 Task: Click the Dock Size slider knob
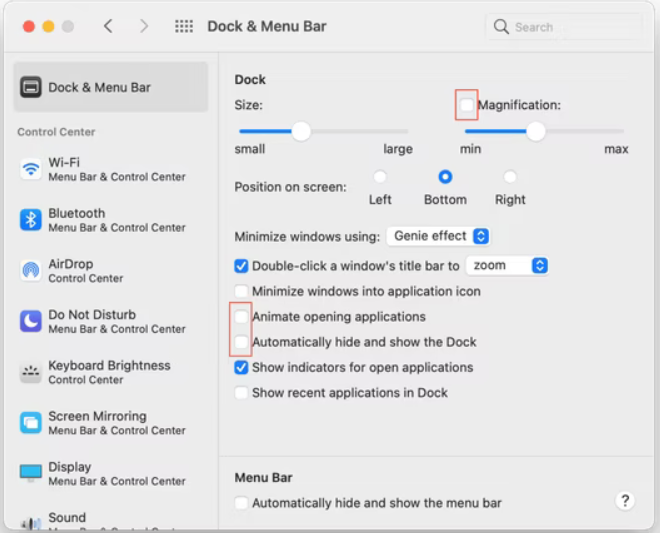pyautogui.click(x=301, y=131)
